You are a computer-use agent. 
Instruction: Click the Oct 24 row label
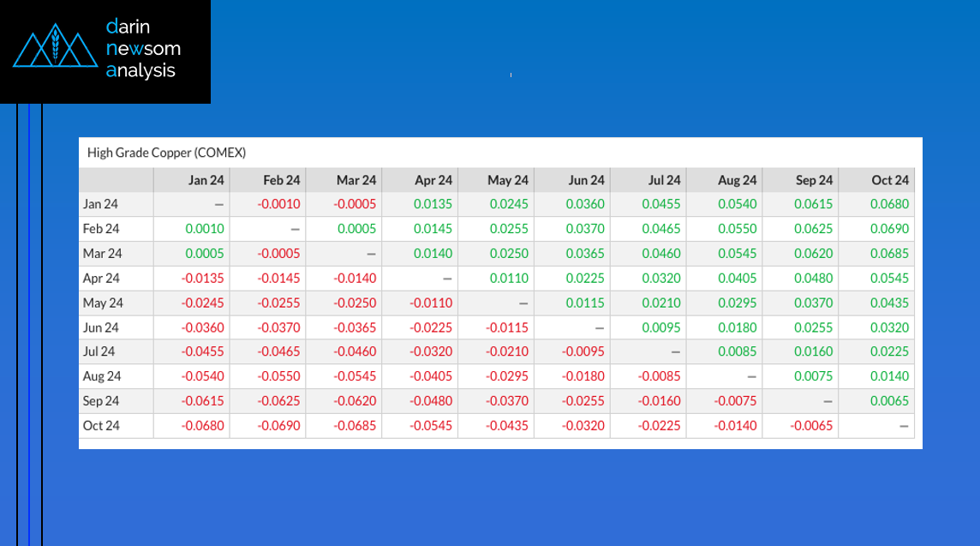point(101,426)
